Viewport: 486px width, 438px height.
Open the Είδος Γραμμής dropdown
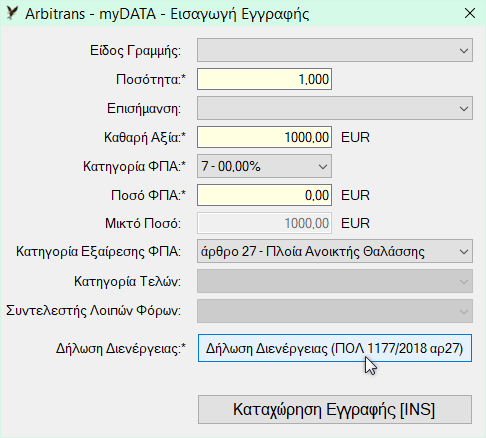pyautogui.click(x=335, y=50)
